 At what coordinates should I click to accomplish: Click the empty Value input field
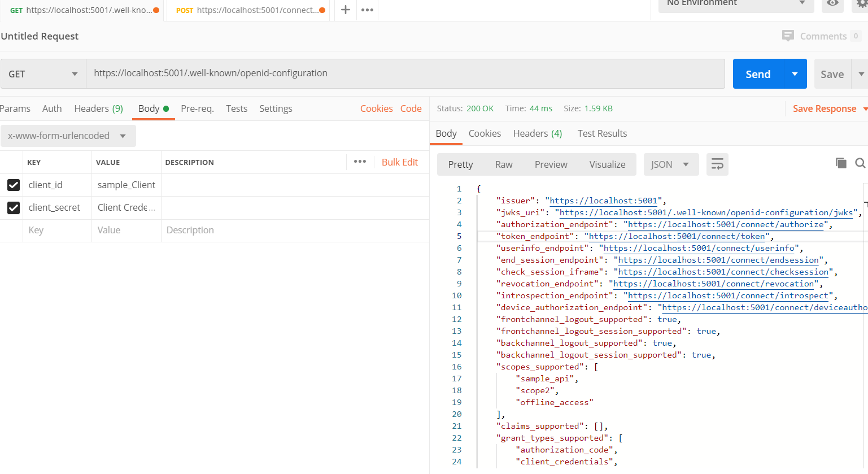tap(127, 231)
